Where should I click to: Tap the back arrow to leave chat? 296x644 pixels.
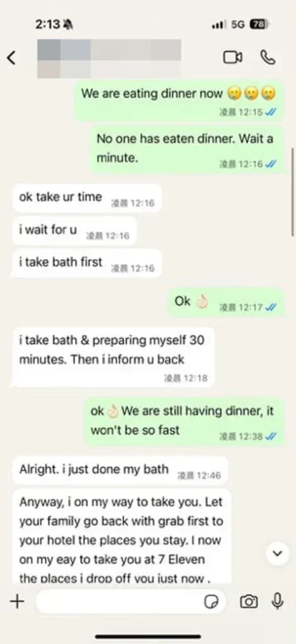point(11,58)
